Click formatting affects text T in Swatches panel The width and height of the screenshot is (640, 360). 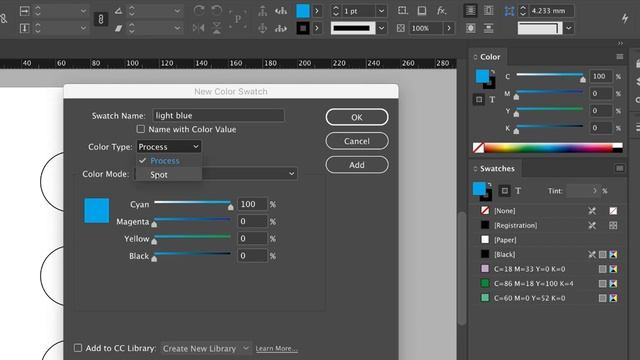click(518, 191)
